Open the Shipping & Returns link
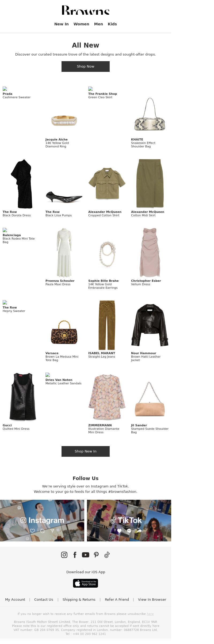Screen dimensions: 214x644 (x=79, y=599)
